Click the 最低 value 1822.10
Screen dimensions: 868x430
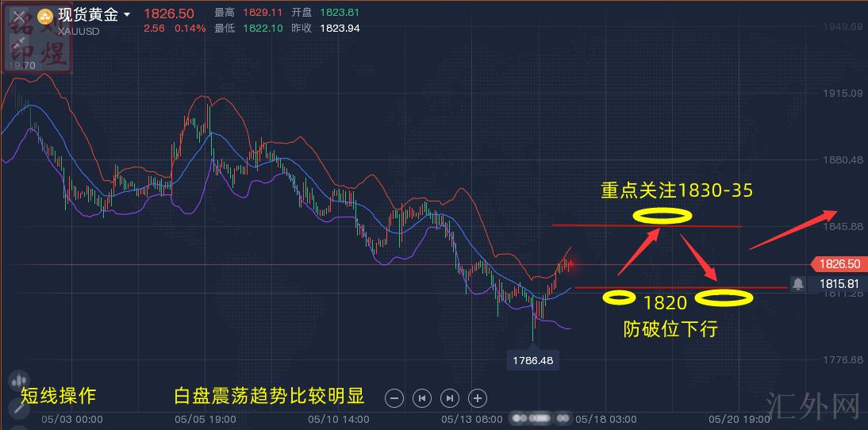pyautogui.click(x=263, y=28)
